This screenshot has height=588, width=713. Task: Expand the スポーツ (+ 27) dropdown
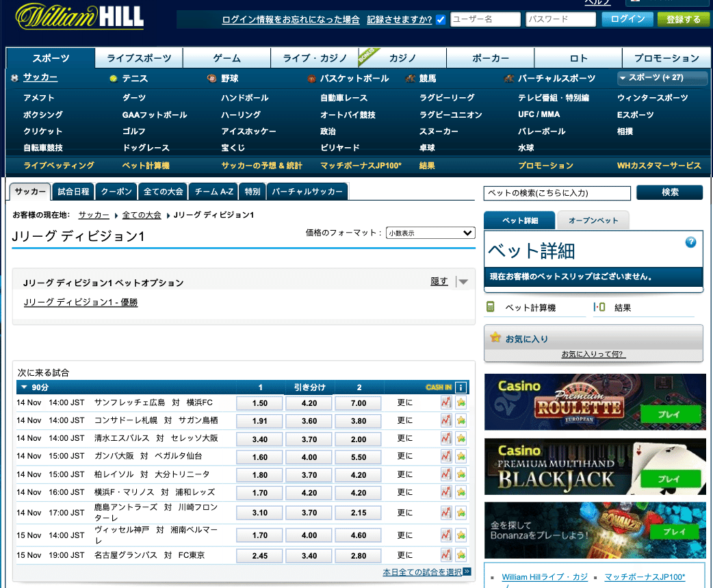[662, 78]
